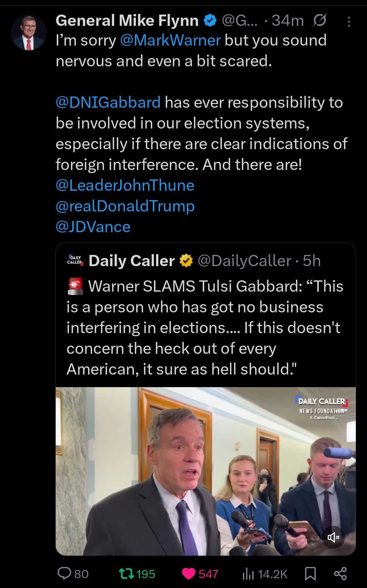Open the @JDVance mention link
The width and height of the screenshot is (367, 588).
pos(93,227)
